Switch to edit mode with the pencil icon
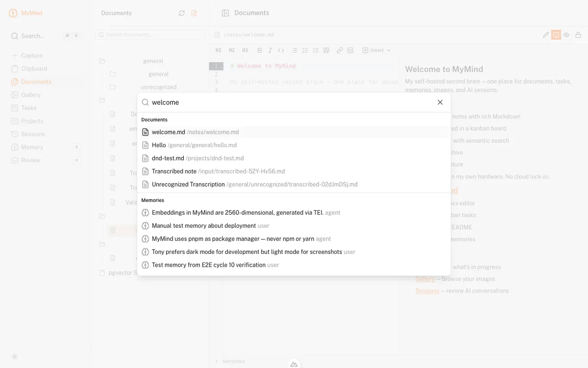The image size is (588, 368). point(546,34)
